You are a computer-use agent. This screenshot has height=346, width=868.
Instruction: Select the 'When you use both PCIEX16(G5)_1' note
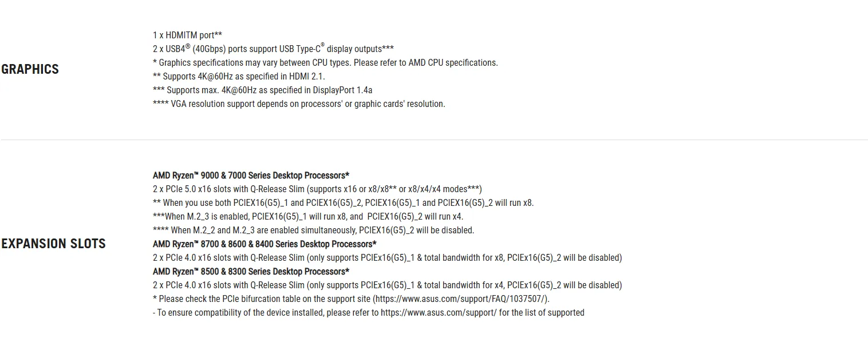(343, 203)
